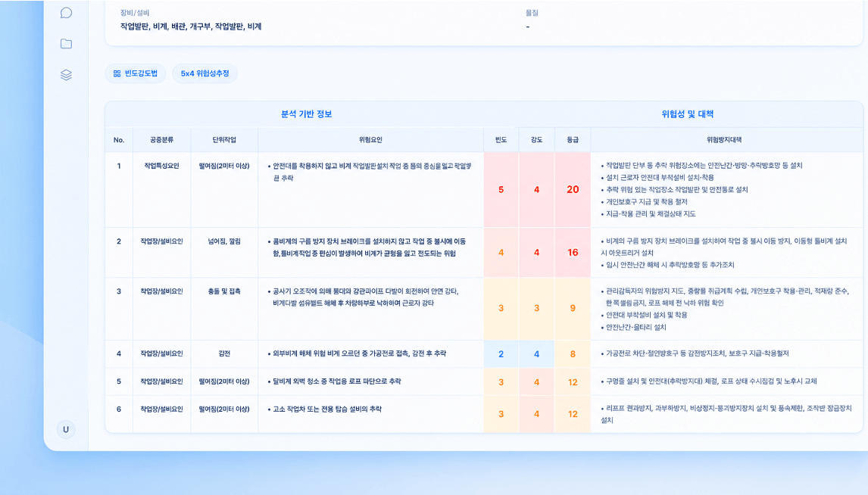The height and width of the screenshot is (495, 868).
Task: Click the 공종분류 column header
Action: coord(161,140)
